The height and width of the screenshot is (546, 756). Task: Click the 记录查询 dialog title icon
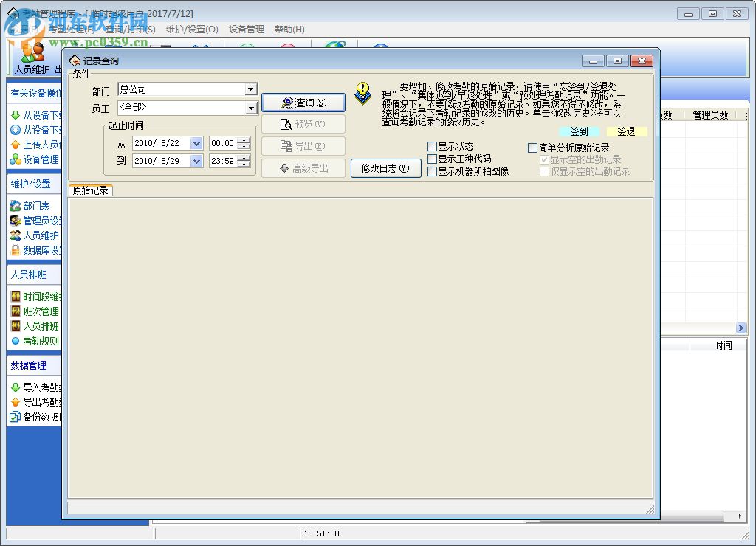[75, 61]
